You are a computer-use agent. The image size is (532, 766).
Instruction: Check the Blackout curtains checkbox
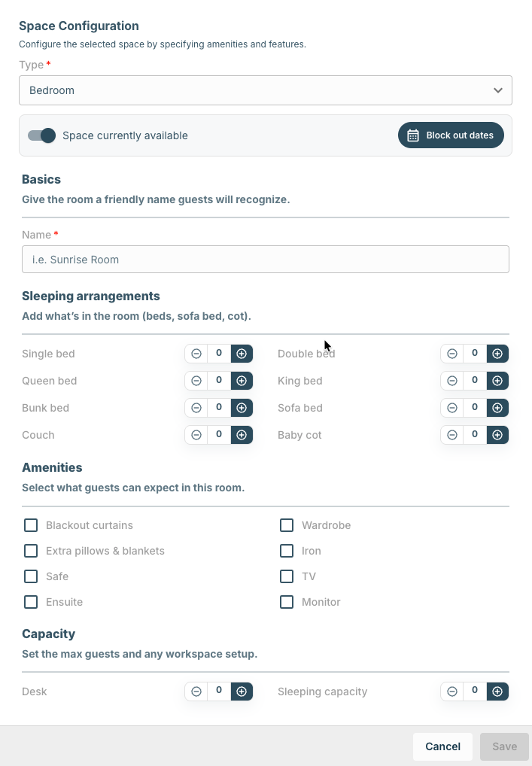tap(31, 525)
